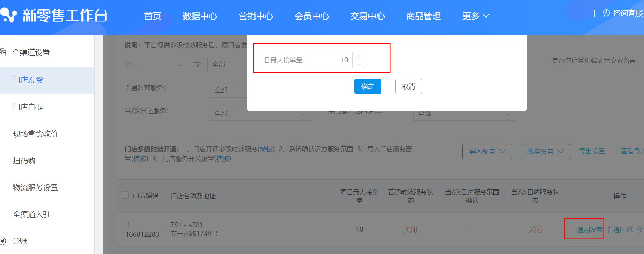Open the 导入配置 dropdown

(x=487, y=152)
